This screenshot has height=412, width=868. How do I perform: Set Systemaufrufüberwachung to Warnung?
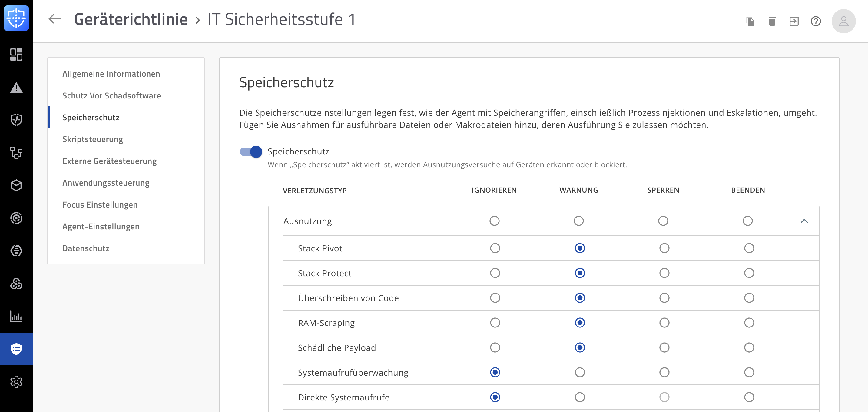click(x=580, y=372)
